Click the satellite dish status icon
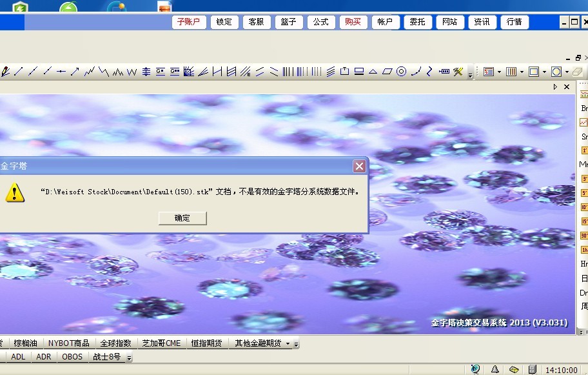 click(475, 369)
